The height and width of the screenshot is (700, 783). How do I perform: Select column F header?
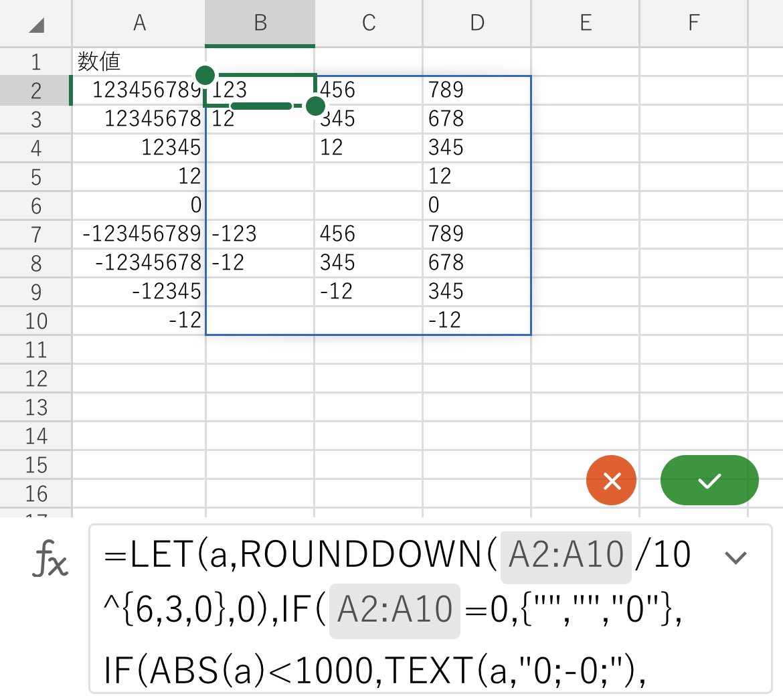coord(693,23)
